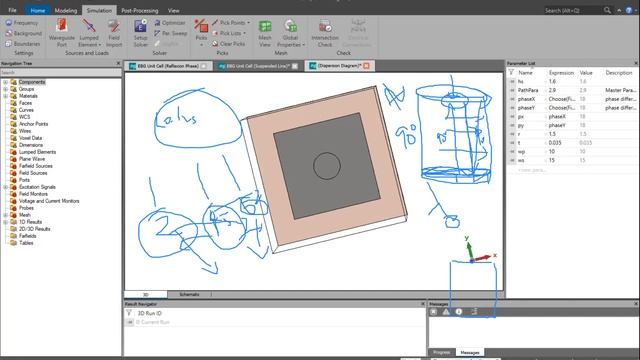Open Frequency settings in the ribbon

[22, 23]
